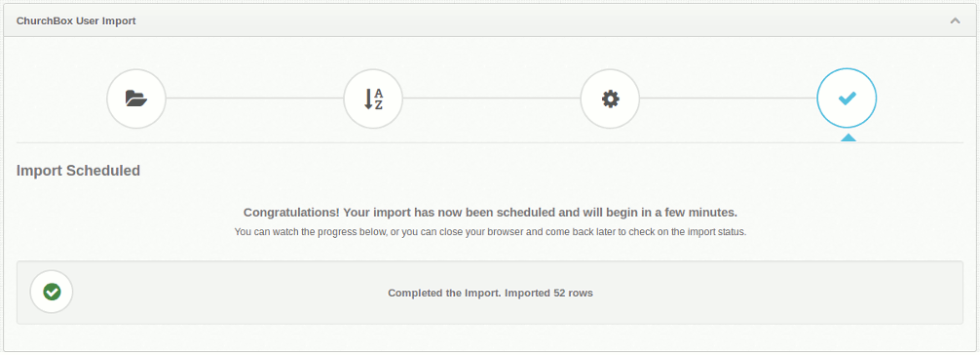This screenshot has width=980, height=355.
Task: Click the ChurchBox User Import panel title
Action: pyautogui.click(x=76, y=20)
